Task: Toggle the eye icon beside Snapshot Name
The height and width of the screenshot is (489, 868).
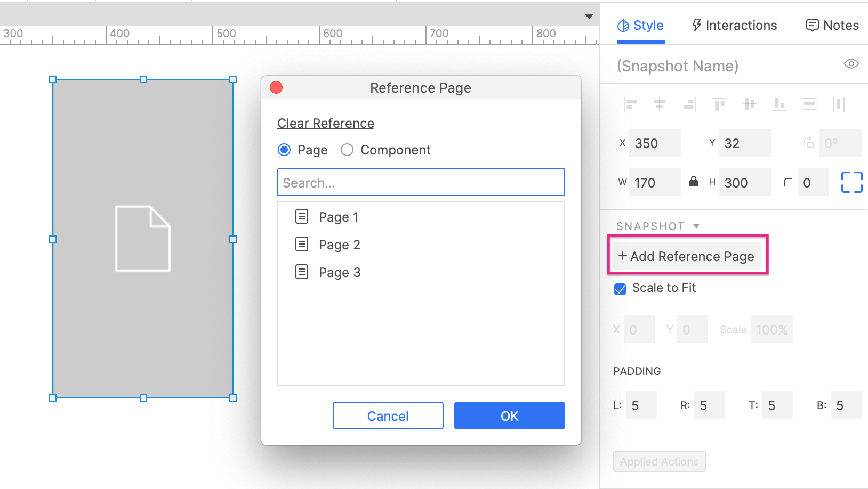Action: coord(851,63)
